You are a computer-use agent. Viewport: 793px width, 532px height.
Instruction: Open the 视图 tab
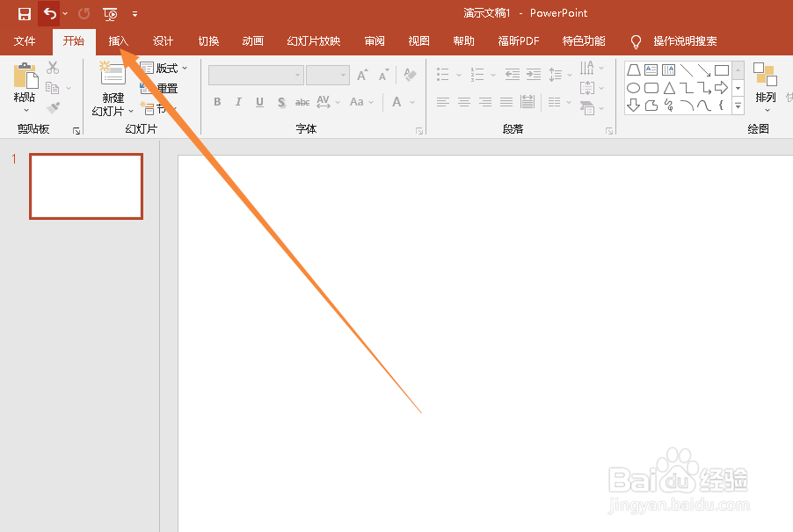418,41
